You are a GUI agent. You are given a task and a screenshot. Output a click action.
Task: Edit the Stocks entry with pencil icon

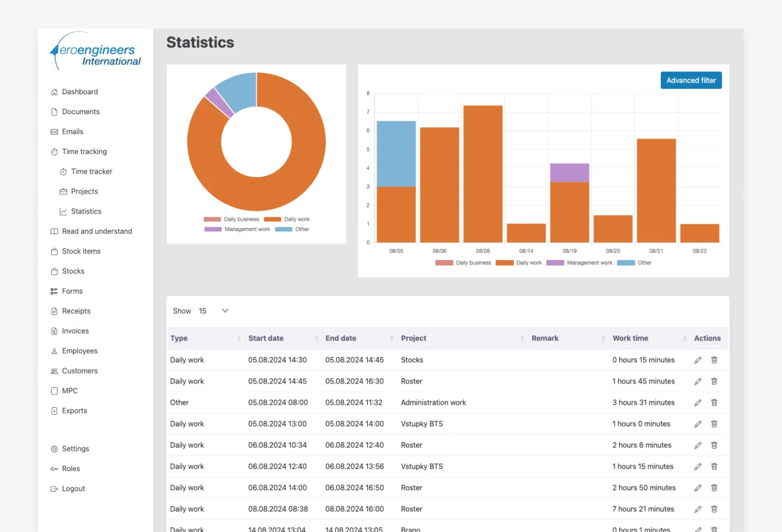click(698, 360)
